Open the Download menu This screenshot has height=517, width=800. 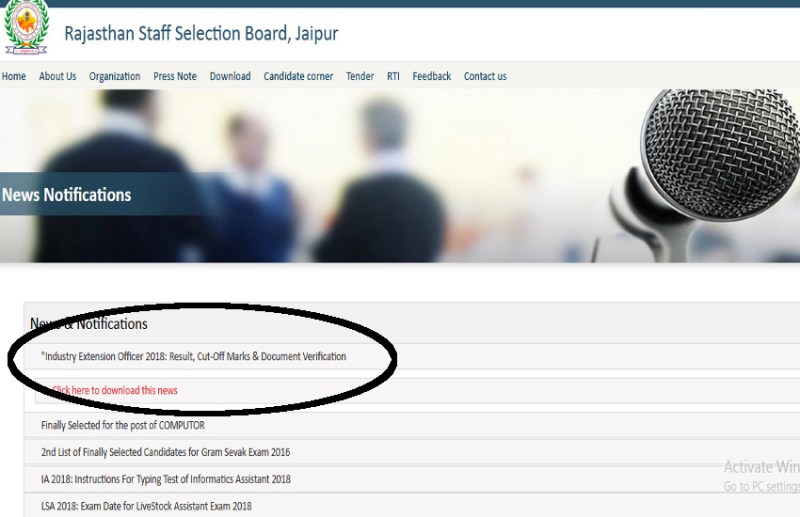pyautogui.click(x=230, y=76)
